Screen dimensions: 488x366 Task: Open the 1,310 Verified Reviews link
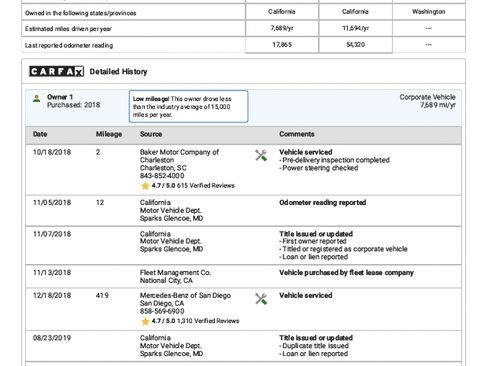[208, 321]
